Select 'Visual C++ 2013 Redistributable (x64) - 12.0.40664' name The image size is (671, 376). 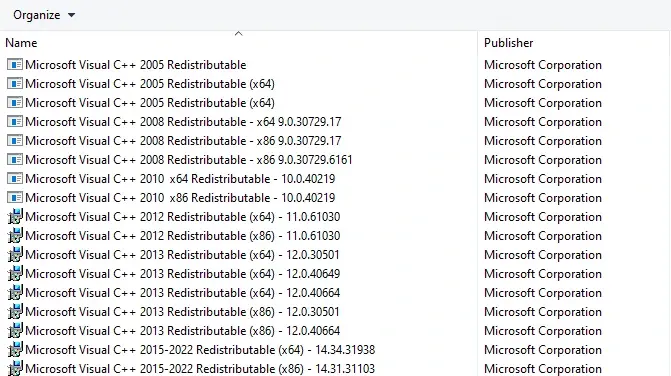pos(183,293)
